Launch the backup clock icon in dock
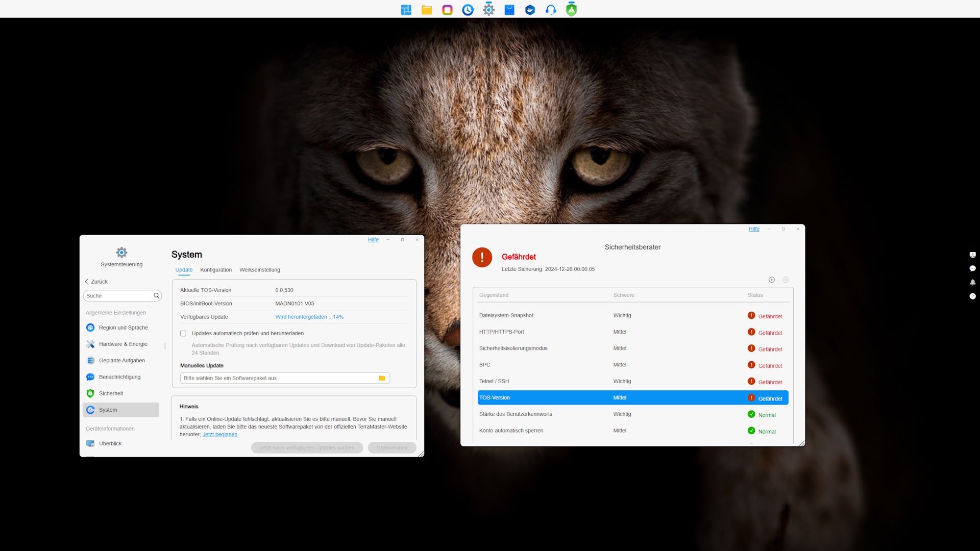The image size is (980, 551). click(x=468, y=10)
